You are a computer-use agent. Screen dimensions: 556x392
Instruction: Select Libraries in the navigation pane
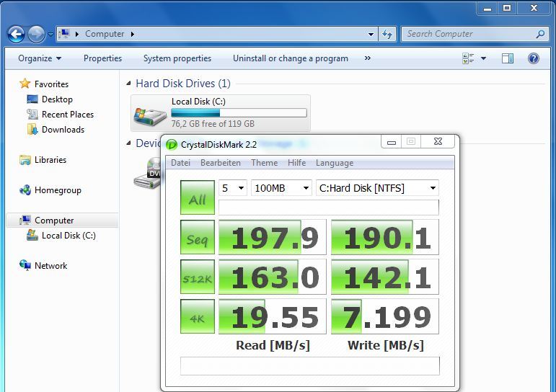coord(50,160)
